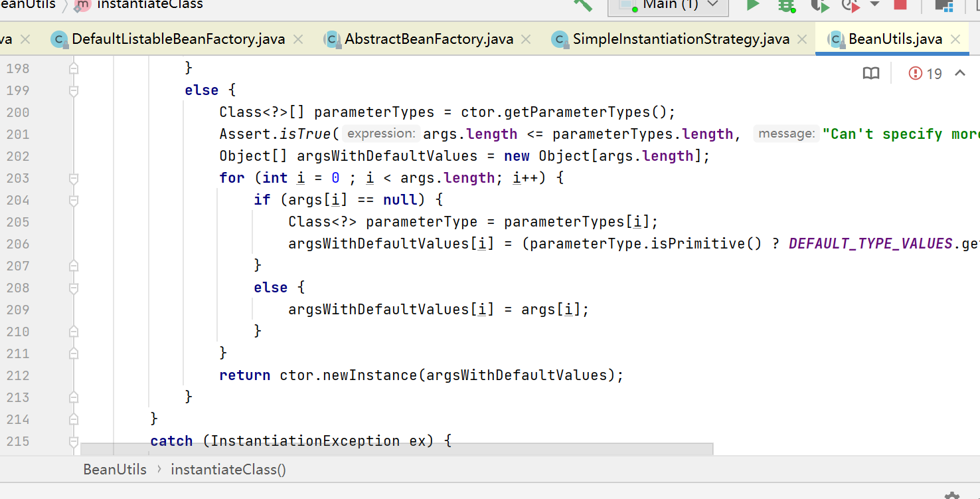
Task: Run with coverage shield icon
Action: (820, 5)
